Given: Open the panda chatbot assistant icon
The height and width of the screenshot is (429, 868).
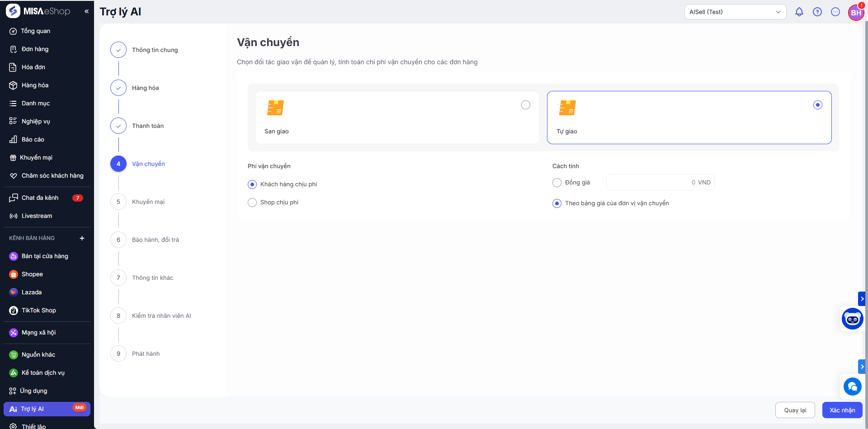Looking at the screenshot, I should coord(852,319).
